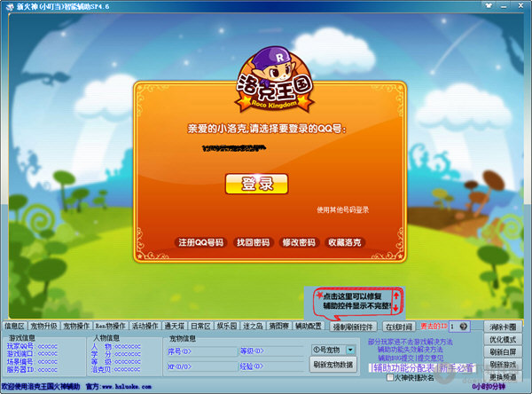532x394 pixels.
Task: Open the title bar skin shirt icon
Action: click(489, 5)
